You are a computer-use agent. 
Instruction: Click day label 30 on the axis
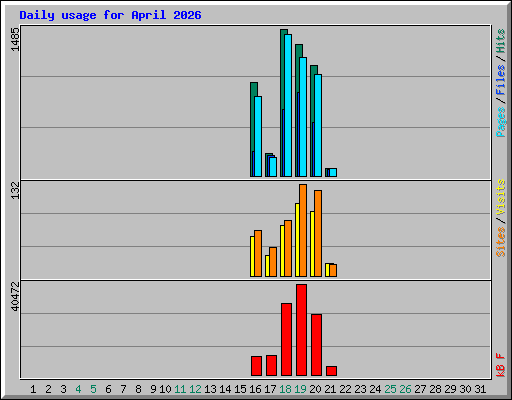(x=465, y=389)
